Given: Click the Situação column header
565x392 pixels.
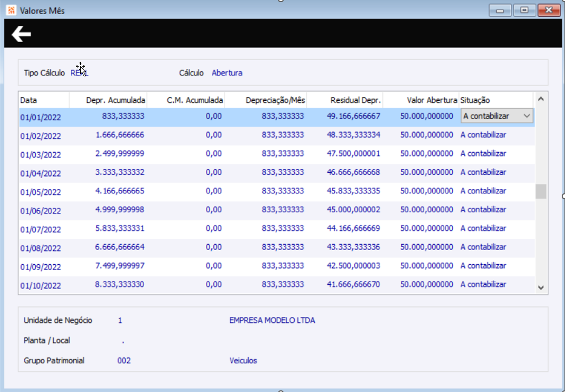Looking at the screenshot, I should pyautogui.click(x=496, y=100).
